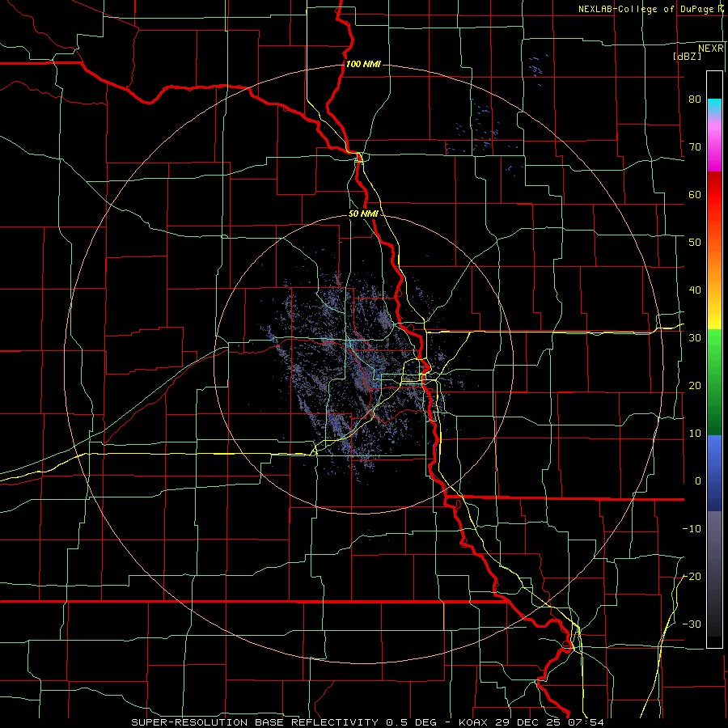The width and height of the screenshot is (728, 728).
Task: Select the 30 value on the dBZ scale
Action: [695, 337]
